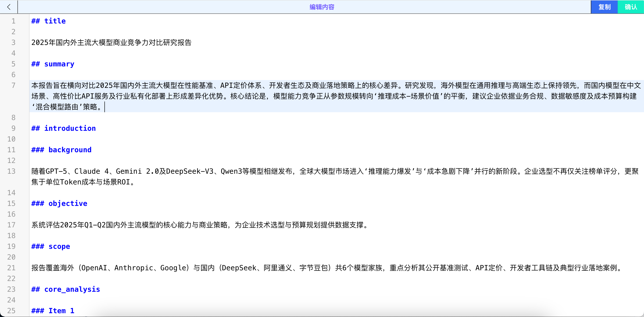This screenshot has height=317, width=644.
Task: Click the '## introduction' heading
Action: point(64,128)
